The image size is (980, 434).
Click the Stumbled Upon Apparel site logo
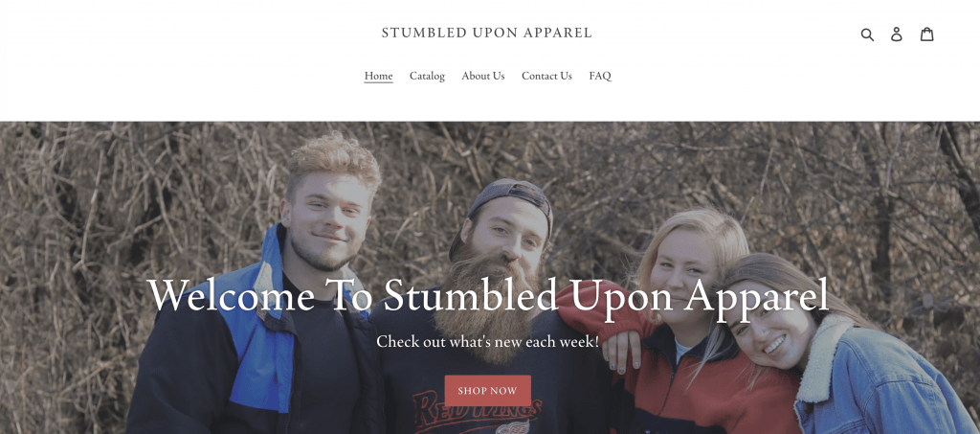tap(487, 33)
